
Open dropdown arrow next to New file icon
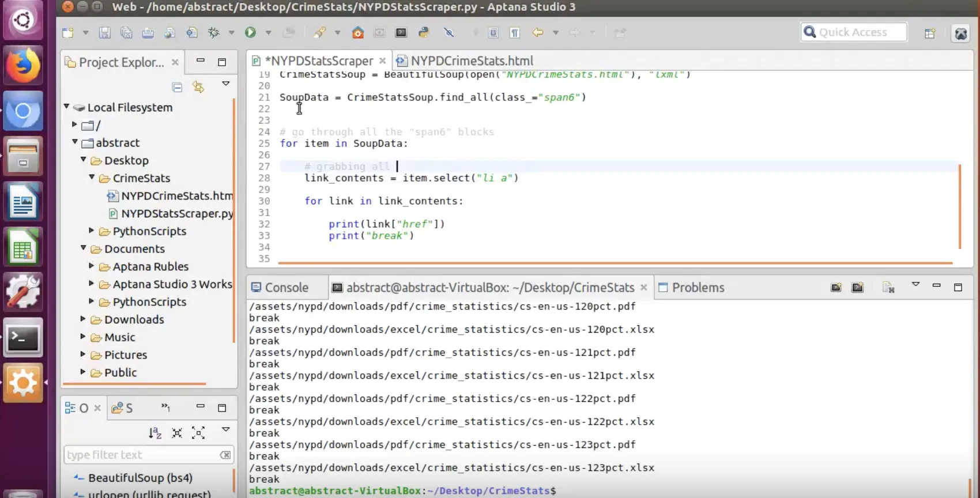85,33
